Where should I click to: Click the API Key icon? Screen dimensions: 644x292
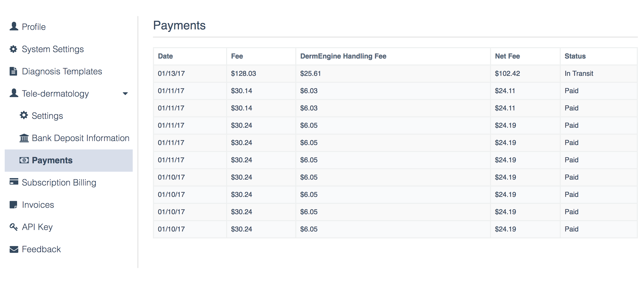(14, 227)
